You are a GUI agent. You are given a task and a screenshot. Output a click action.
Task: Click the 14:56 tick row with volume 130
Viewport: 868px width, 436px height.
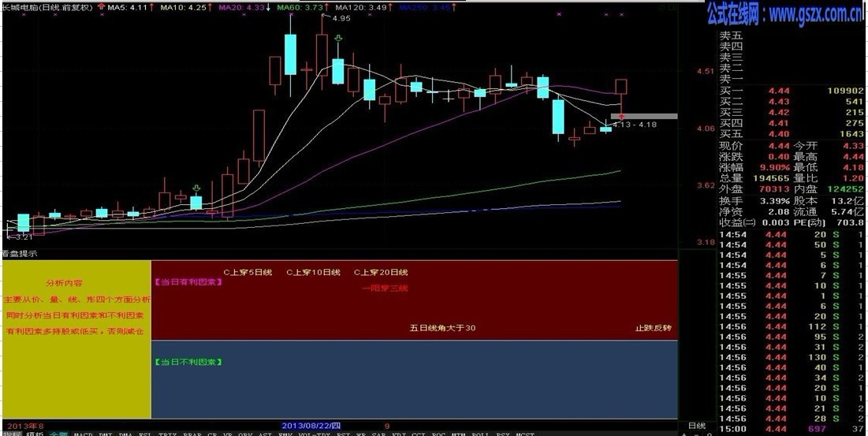tap(792, 357)
